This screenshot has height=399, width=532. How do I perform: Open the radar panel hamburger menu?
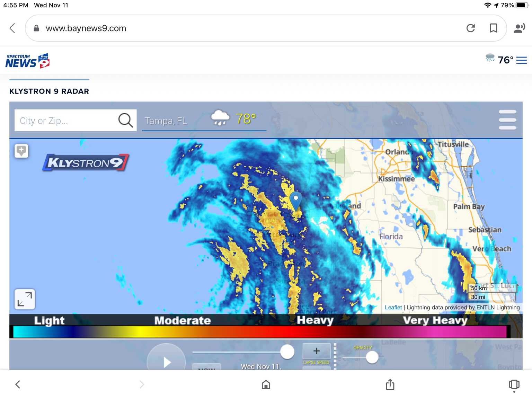click(507, 120)
